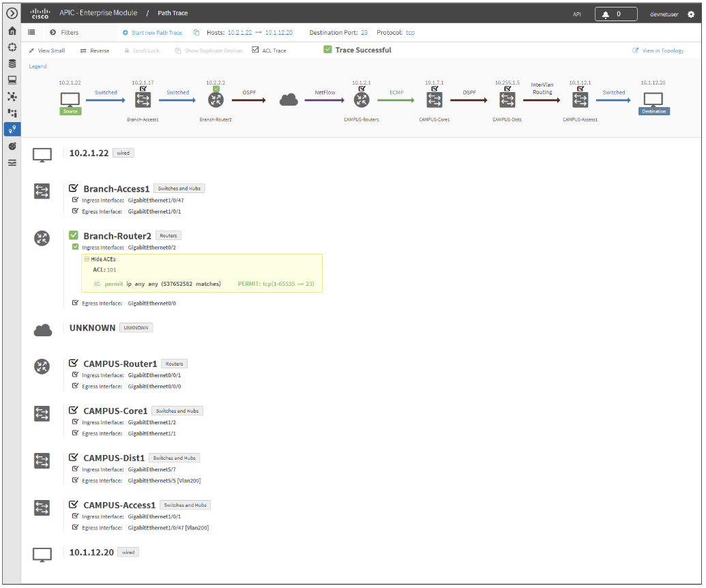The height and width of the screenshot is (588, 706).
Task: Click source host link 10.2.1.22
Action: click(239, 33)
